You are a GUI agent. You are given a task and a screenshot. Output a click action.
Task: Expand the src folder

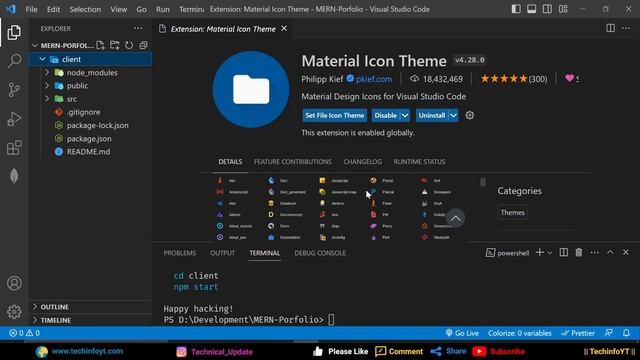click(x=47, y=99)
